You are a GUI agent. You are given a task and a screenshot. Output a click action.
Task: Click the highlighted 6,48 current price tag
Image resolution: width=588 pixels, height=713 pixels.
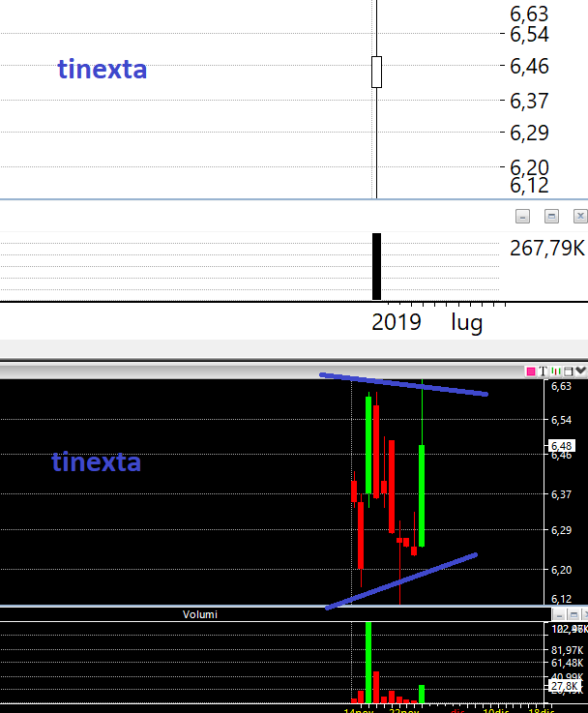pos(562,446)
